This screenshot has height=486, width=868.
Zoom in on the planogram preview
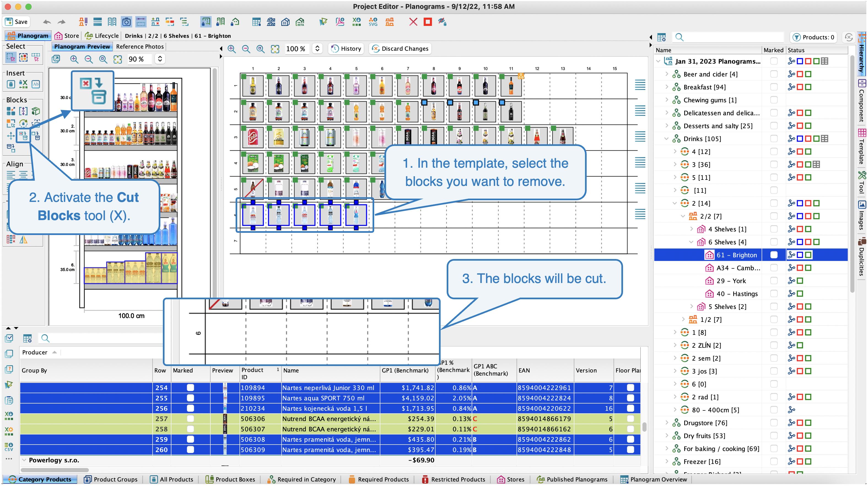pos(74,59)
